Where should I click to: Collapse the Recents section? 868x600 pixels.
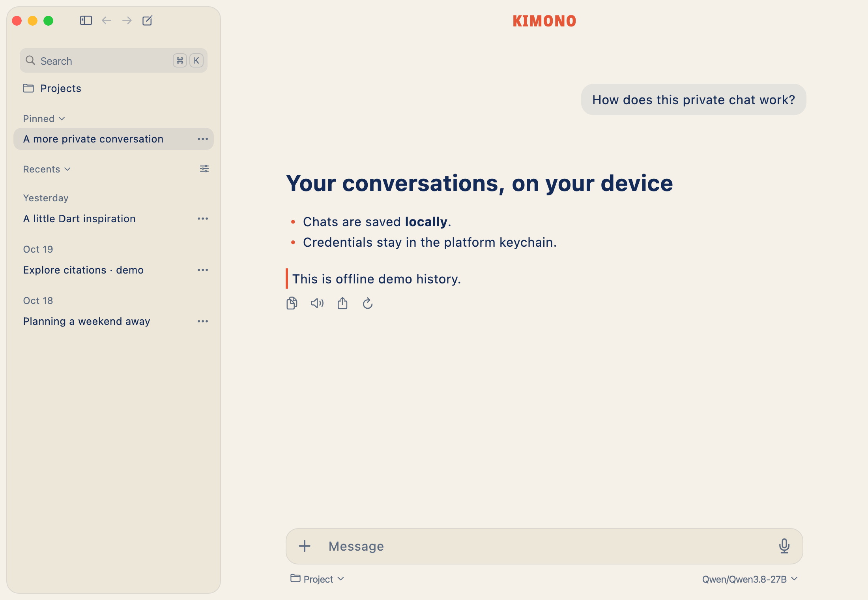click(47, 169)
